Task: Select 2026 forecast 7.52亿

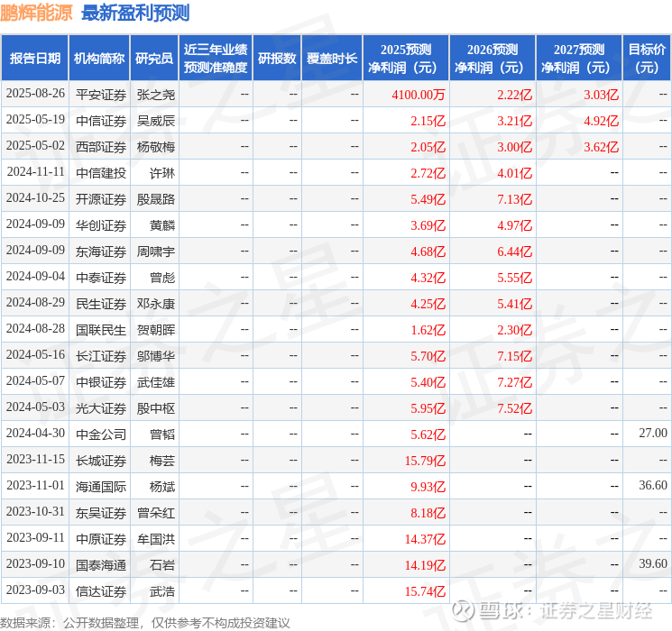Action: coord(514,408)
